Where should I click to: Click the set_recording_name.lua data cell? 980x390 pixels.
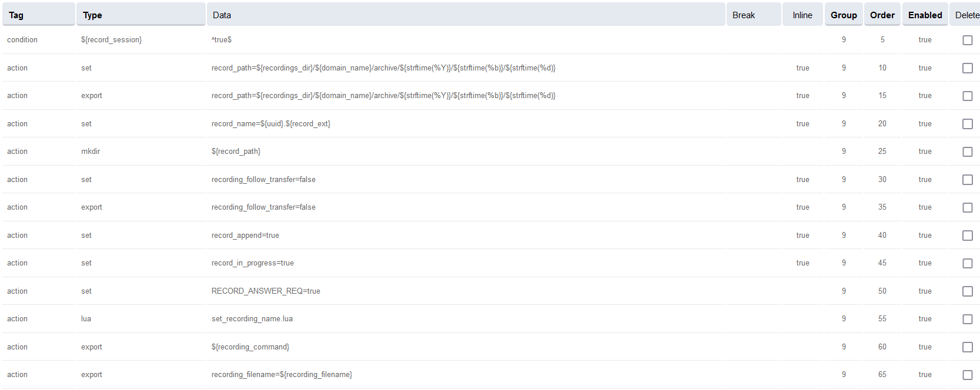coord(252,319)
